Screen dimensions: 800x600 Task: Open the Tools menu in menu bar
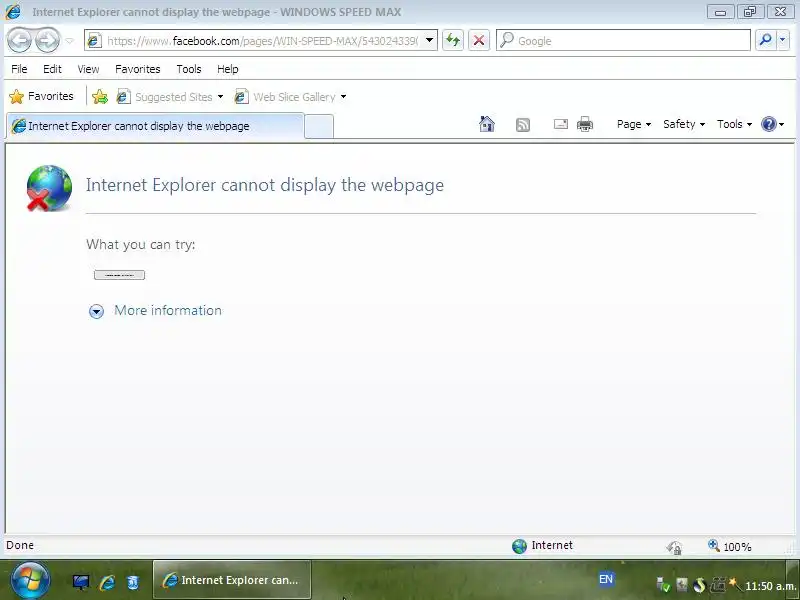pos(189,69)
